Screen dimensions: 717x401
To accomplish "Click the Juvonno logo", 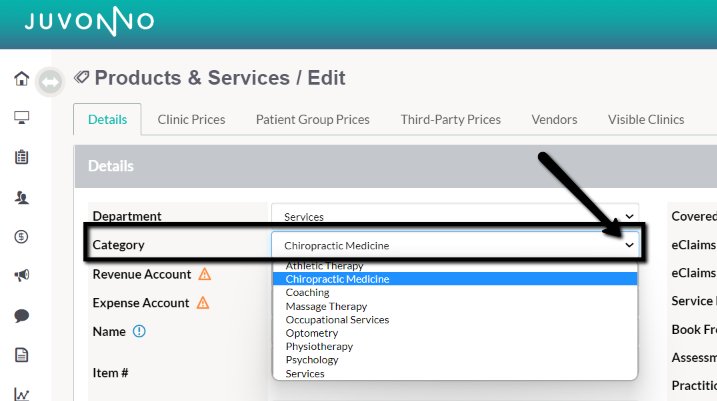I will tap(90, 21).
